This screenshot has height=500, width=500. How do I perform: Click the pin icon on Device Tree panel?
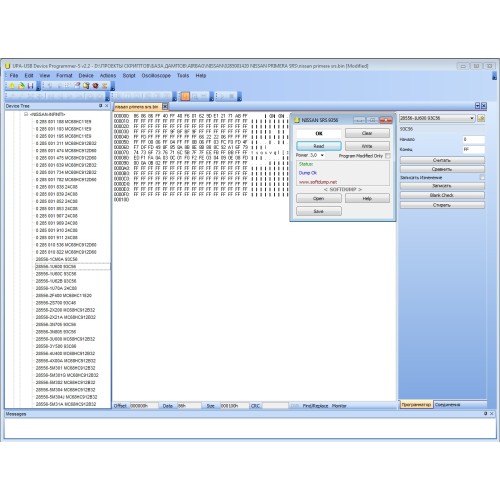point(100,106)
